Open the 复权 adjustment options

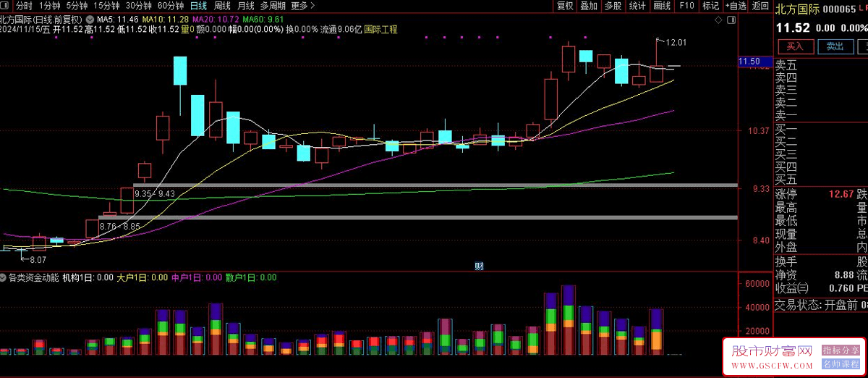click(x=565, y=6)
